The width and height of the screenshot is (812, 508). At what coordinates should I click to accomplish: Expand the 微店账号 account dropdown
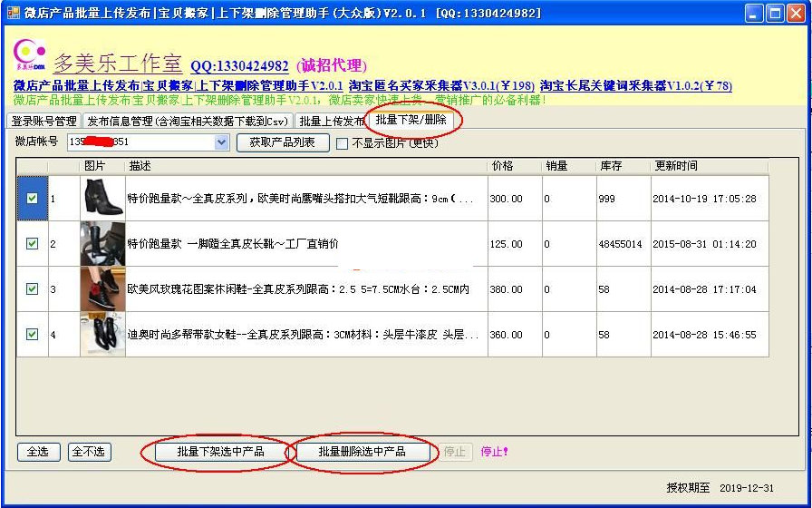(222, 142)
